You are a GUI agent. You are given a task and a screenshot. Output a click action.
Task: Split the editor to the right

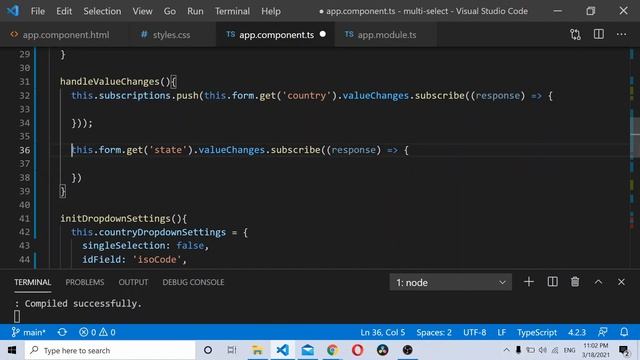(598, 34)
